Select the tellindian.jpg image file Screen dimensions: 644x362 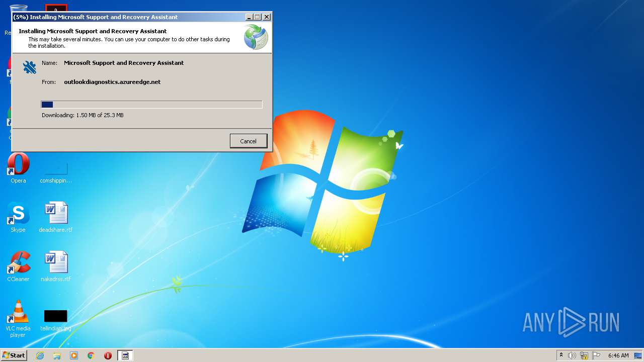pos(56,320)
